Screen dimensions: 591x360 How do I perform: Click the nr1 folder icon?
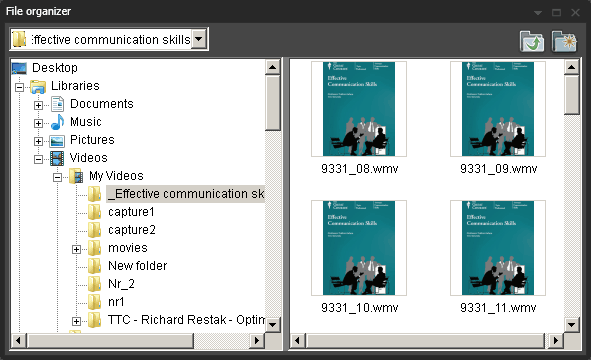coord(94,302)
